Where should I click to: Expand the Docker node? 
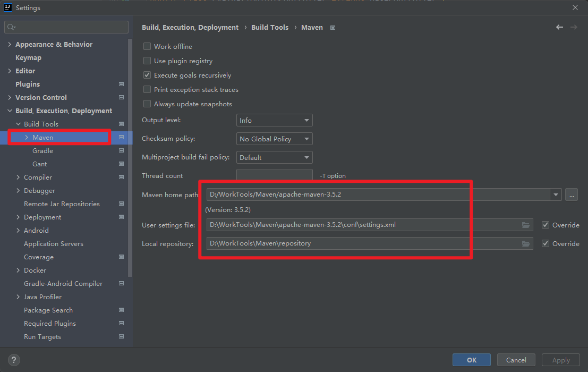[x=18, y=270]
